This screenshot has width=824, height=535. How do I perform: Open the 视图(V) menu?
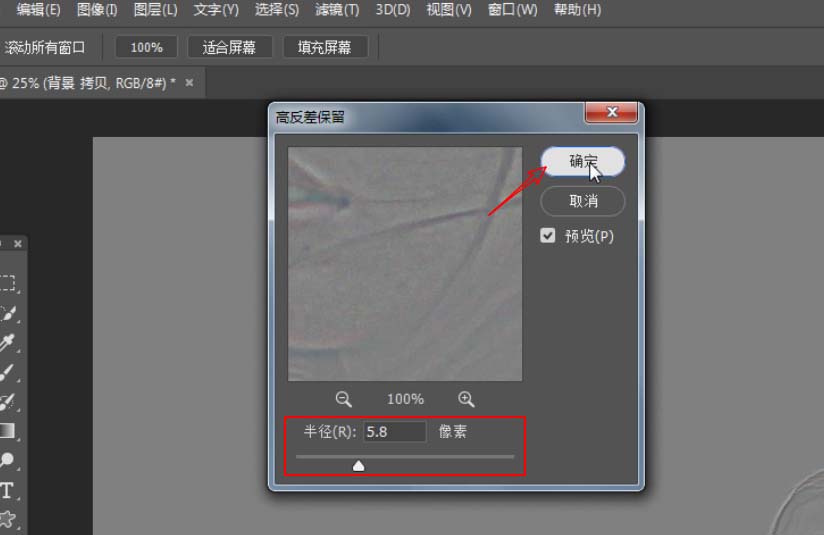point(449,9)
